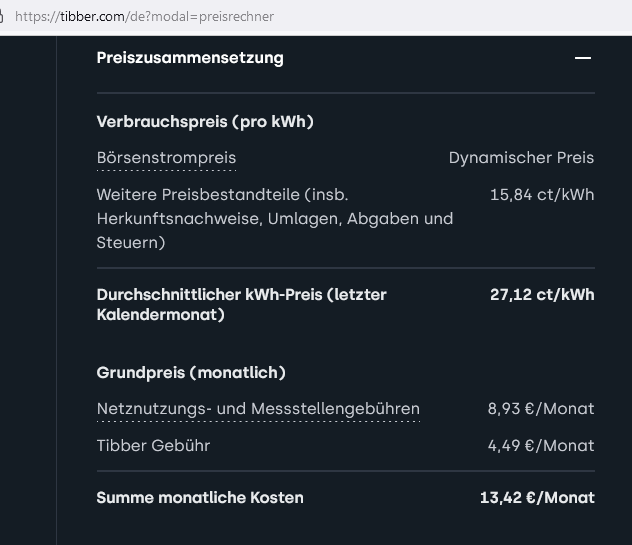Click the Tibber Gebühr label

(153, 446)
